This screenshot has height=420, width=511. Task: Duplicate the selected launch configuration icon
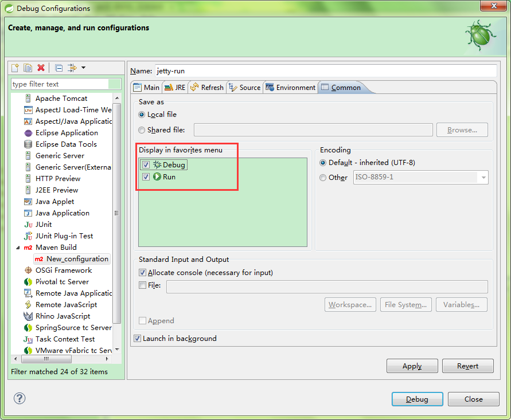coord(28,68)
